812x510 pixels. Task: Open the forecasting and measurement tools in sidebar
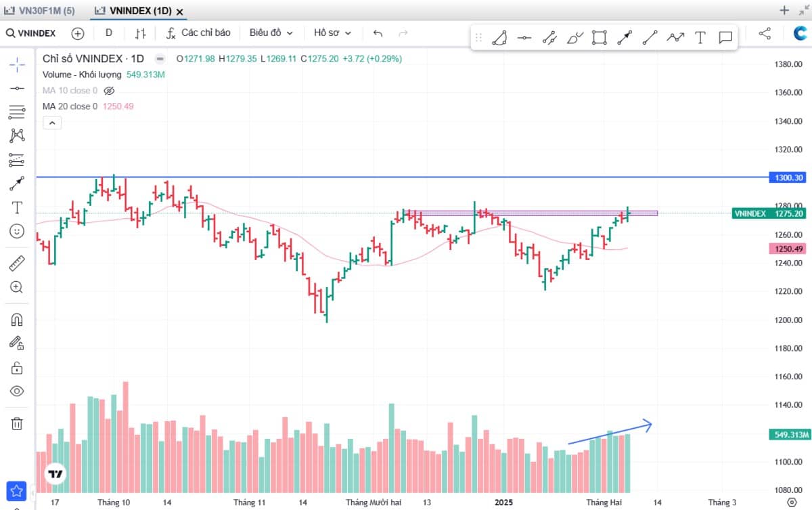[x=17, y=160]
